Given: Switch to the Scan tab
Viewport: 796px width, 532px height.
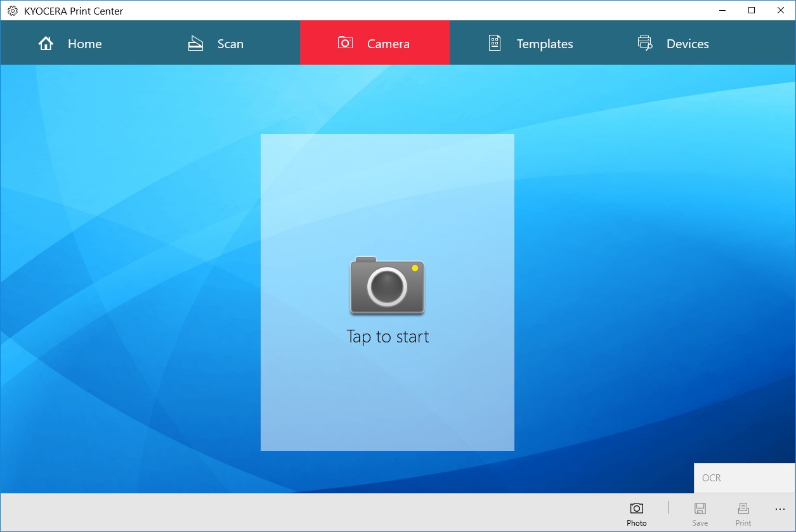Looking at the screenshot, I should pos(230,43).
